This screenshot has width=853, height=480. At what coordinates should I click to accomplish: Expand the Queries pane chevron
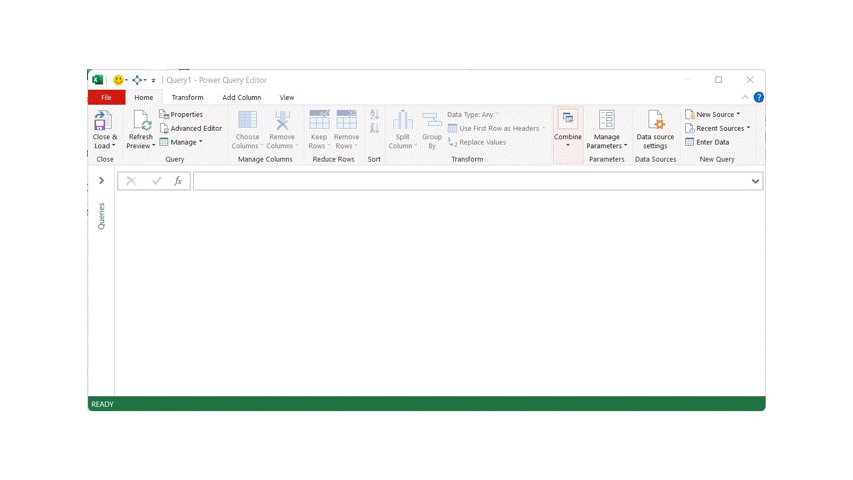101,181
